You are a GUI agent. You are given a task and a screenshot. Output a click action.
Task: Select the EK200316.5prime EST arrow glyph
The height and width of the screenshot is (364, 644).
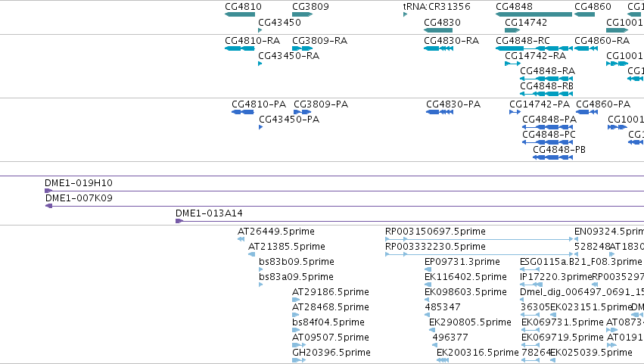pos(443,360)
